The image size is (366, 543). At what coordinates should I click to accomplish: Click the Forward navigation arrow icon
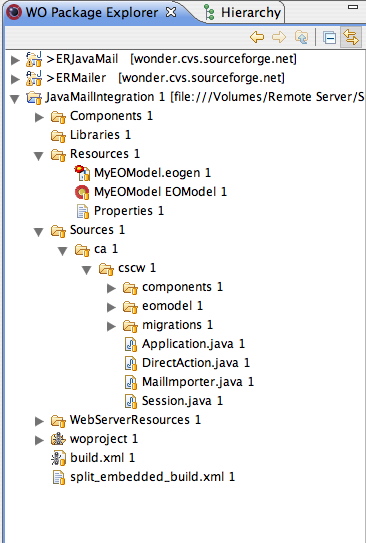(279, 37)
